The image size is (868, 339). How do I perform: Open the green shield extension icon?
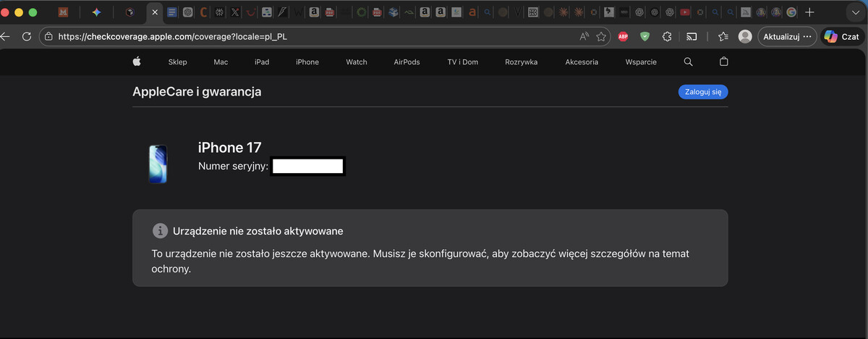(644, 36)
